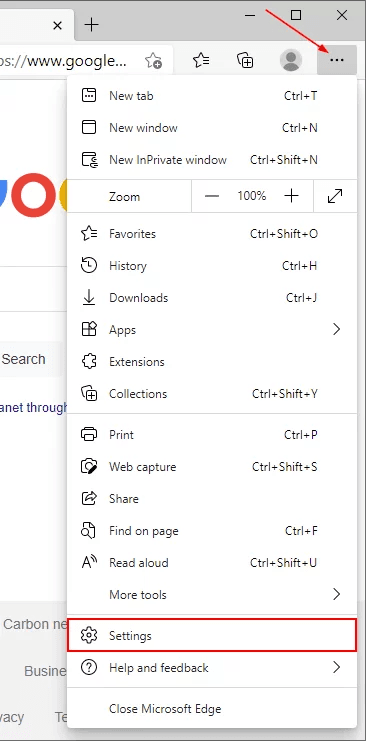
Task: Click the 100% zoom level value
Action: (252, 196)
